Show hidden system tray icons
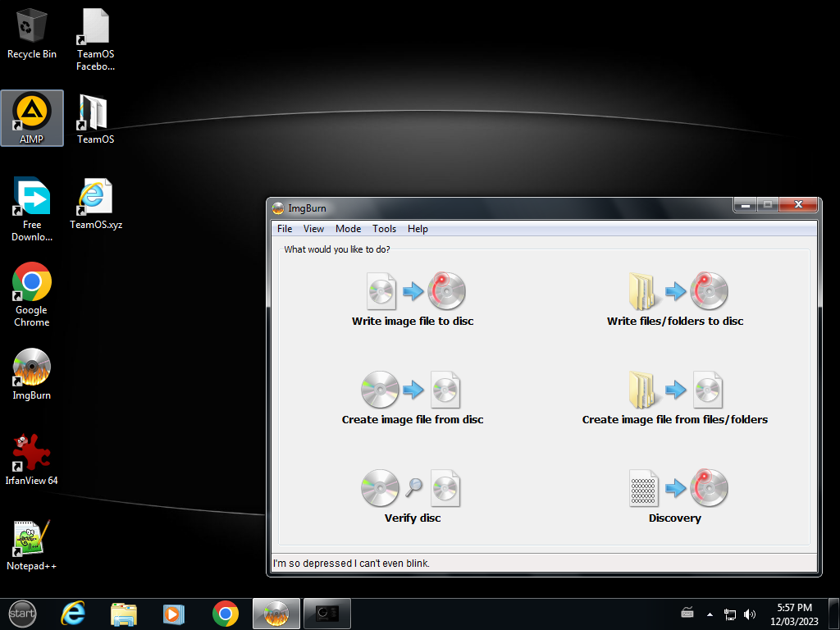840x630 pixels. (x=710, y=614)
